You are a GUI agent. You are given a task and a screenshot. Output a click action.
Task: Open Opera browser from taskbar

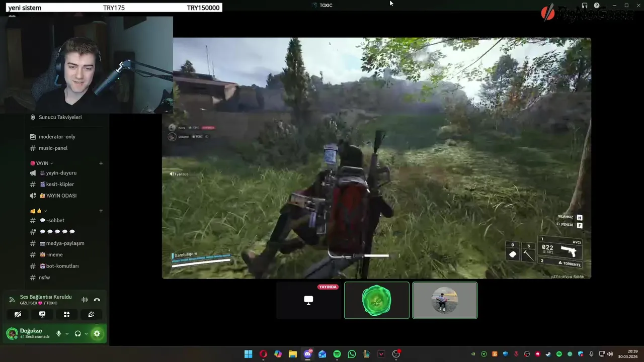point(263,354)
